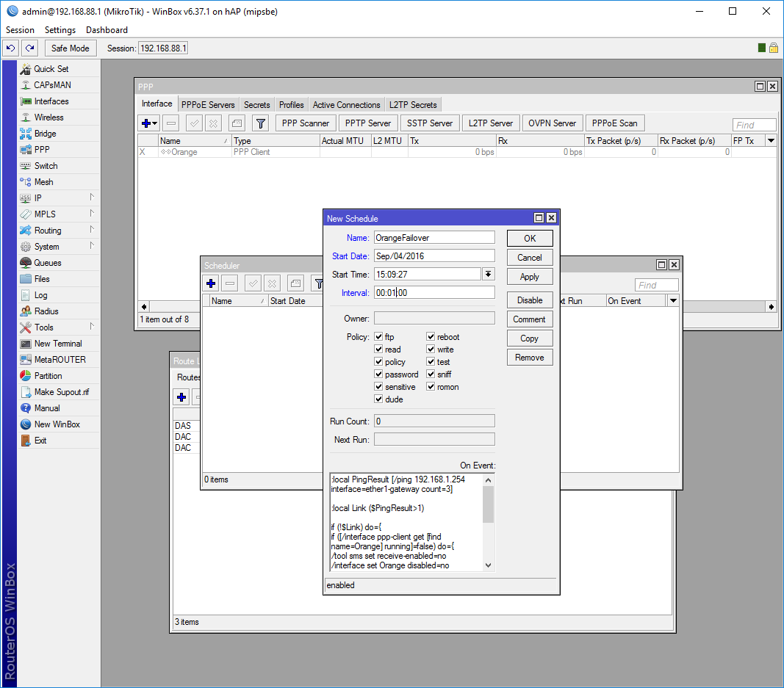The width and height of the screenshot is (784, 688).
Task: Open New WinBox from sidebar
Action: [57, 424]
